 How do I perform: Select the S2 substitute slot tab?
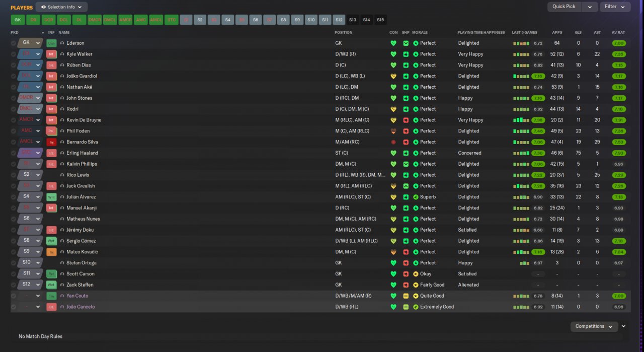tap(200, 20)
